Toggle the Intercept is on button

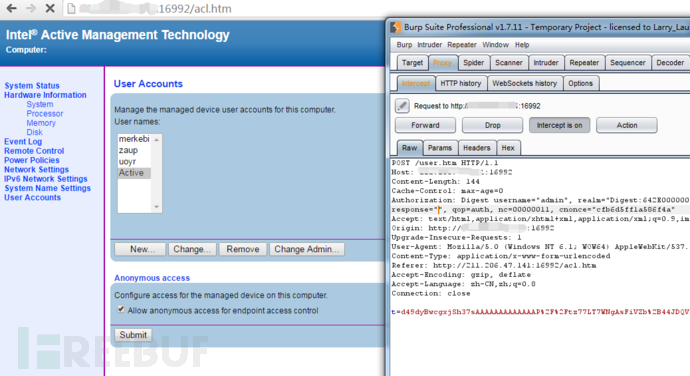point(559,125)
